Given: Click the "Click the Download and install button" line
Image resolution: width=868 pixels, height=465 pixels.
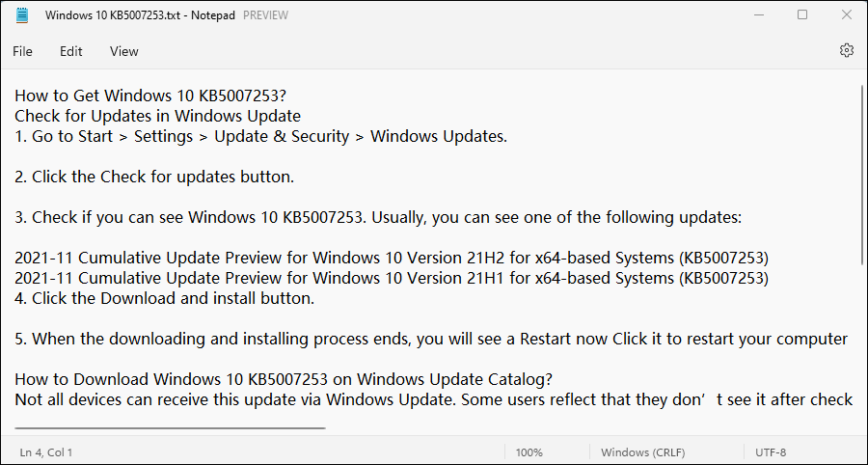Looking at the screenshot, I should point(164,298).
